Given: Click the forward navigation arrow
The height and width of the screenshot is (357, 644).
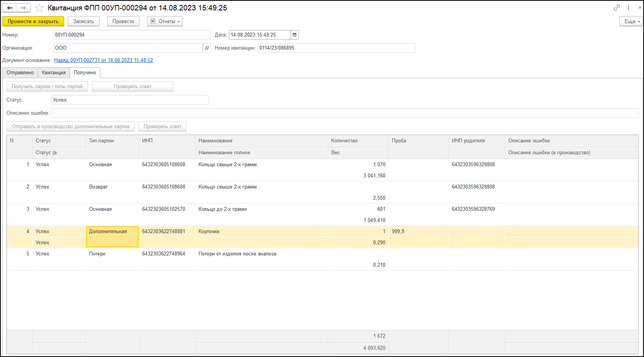Looking at the screenshot, I should 23,8.
